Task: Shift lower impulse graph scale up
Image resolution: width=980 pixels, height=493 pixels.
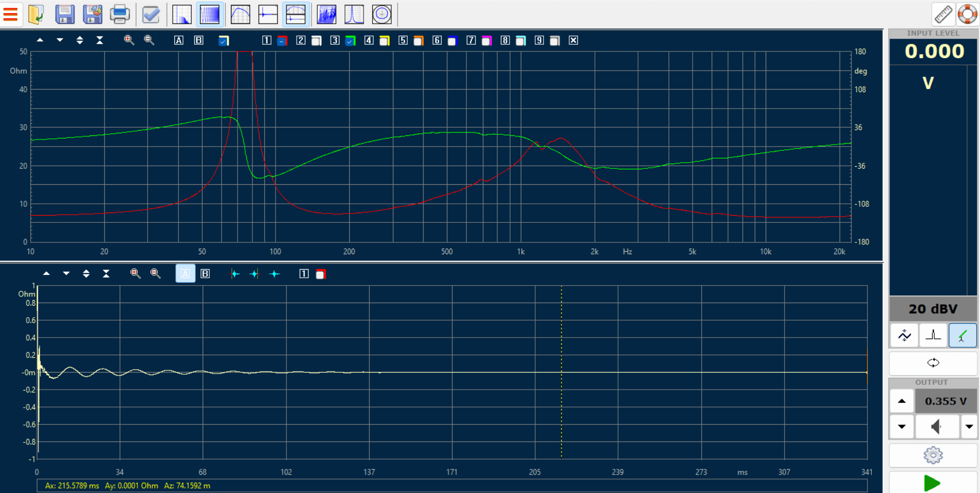Action: (x=46, y=274)
